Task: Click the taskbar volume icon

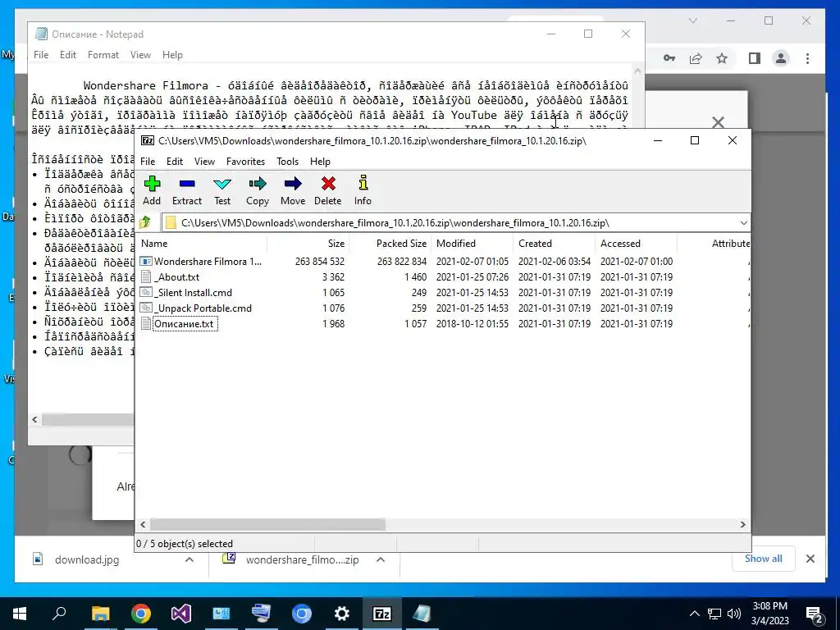Action: [x=734, y=614]
